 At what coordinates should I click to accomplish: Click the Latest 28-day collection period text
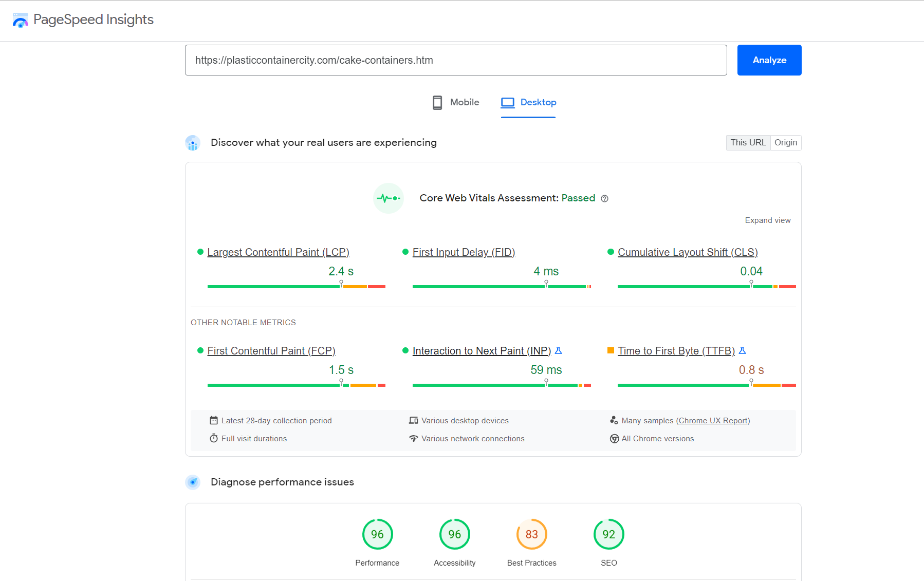point(276,421)
